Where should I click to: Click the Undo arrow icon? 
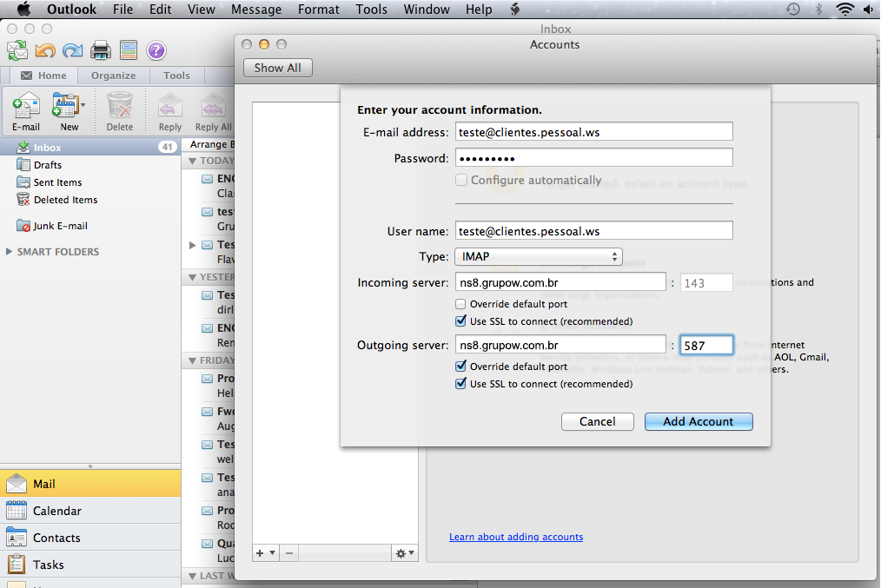(x=45, y=50)
